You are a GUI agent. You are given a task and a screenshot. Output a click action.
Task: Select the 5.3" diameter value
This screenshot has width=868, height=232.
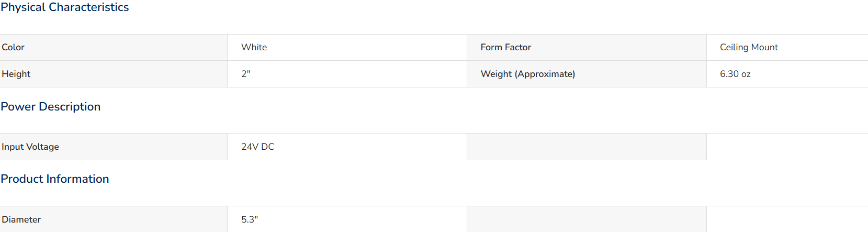pos(250,219)
